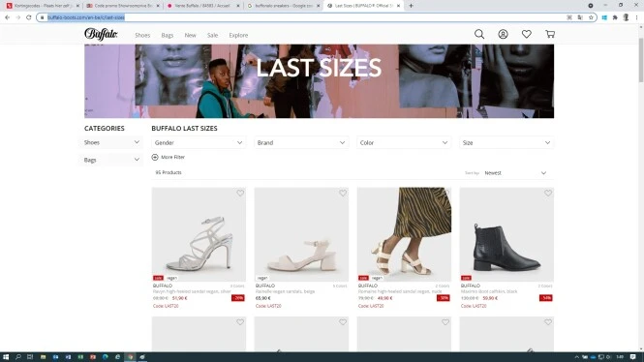644x362 pixels.
Task: Open Ravyn high-heeled sandal product title
Action: (x=192, y=291)
